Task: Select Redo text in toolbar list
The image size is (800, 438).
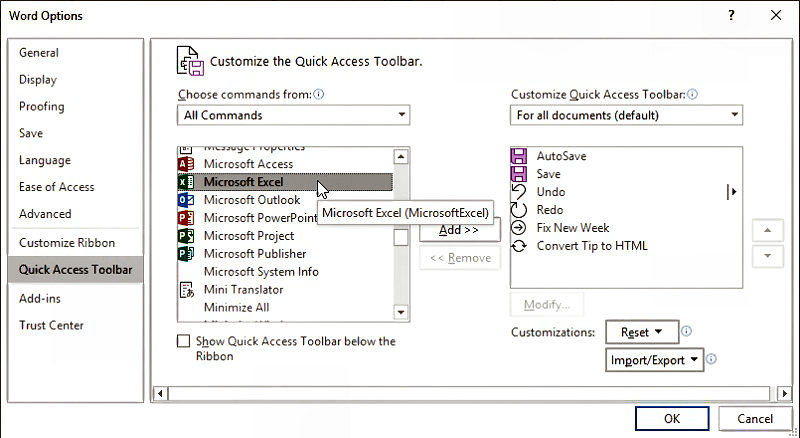Action: click(549, 210)
